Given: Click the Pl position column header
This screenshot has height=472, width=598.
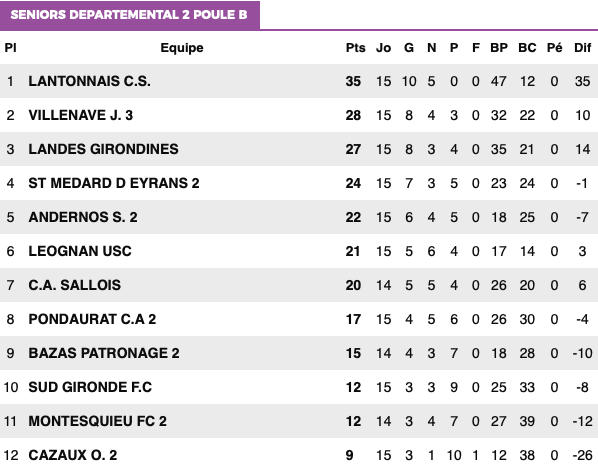Looking at the screenshot, I should coord(10,48).
